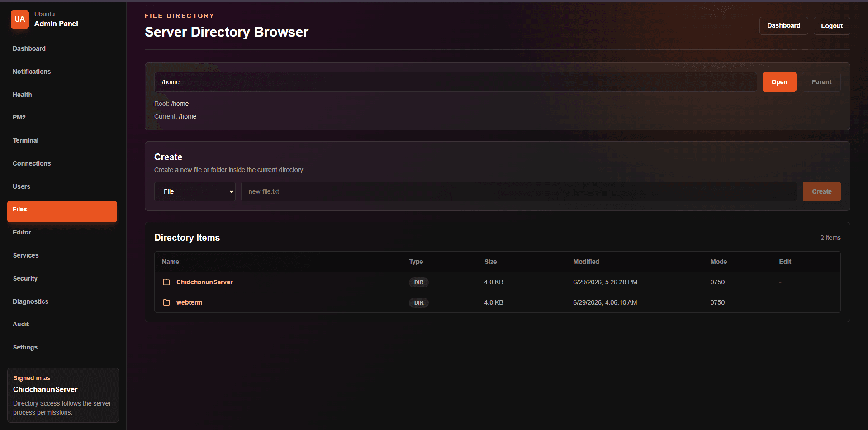Click the 4:06:10 AM modified date
This screenshot has height=430, width=868.
coord(605,302)
